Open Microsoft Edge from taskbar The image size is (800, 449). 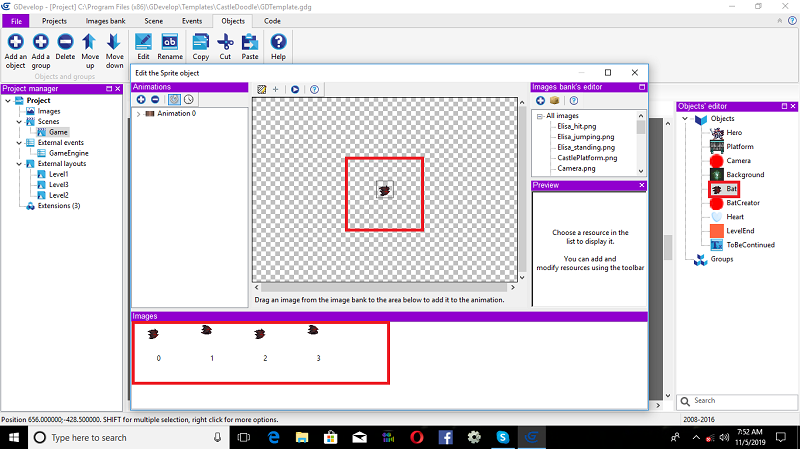coord(273,437)
